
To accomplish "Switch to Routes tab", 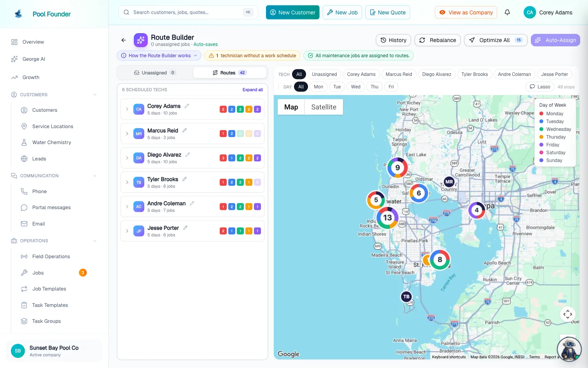I will [x=229, y=73].
